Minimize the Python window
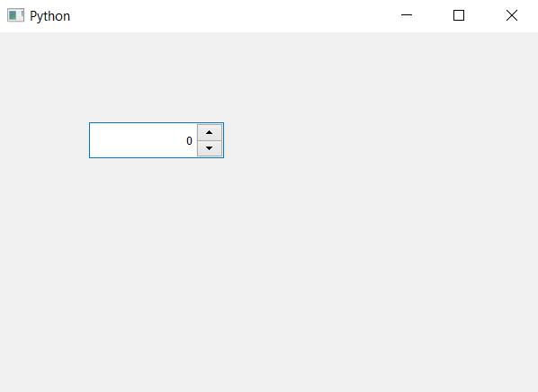Viewport: 538px width, 392px height. (407, 15)
